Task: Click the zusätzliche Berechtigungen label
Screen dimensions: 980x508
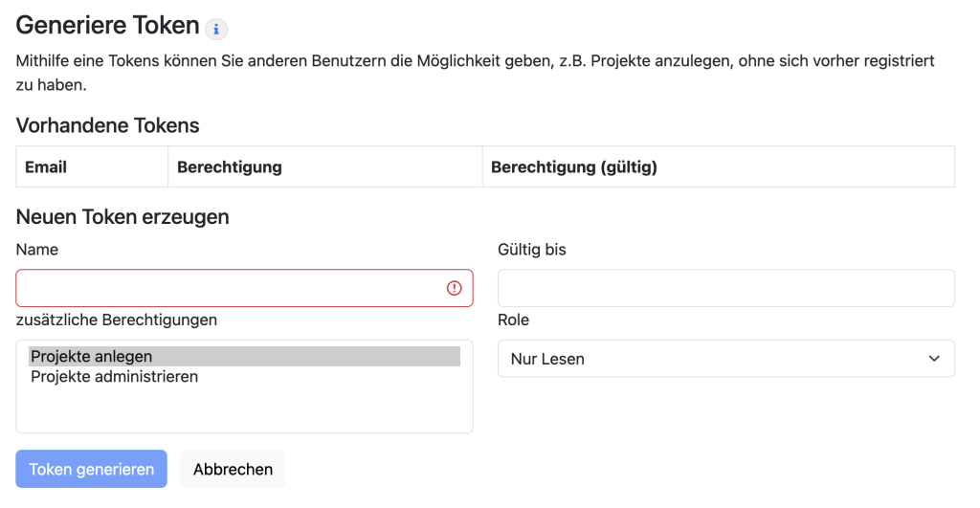Action: click(x=117, y=320)
